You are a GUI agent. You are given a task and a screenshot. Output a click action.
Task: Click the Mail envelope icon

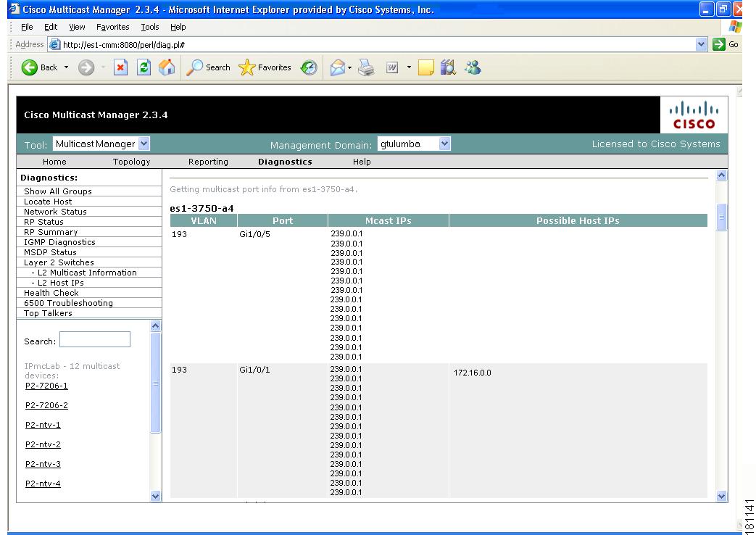click(x=338, y=67)
